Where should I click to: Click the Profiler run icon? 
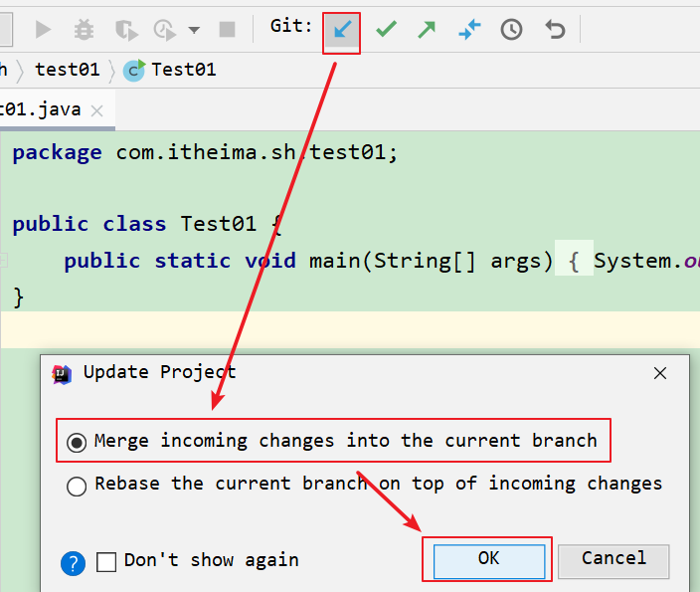pyautogui.click(x=164, y=29)
